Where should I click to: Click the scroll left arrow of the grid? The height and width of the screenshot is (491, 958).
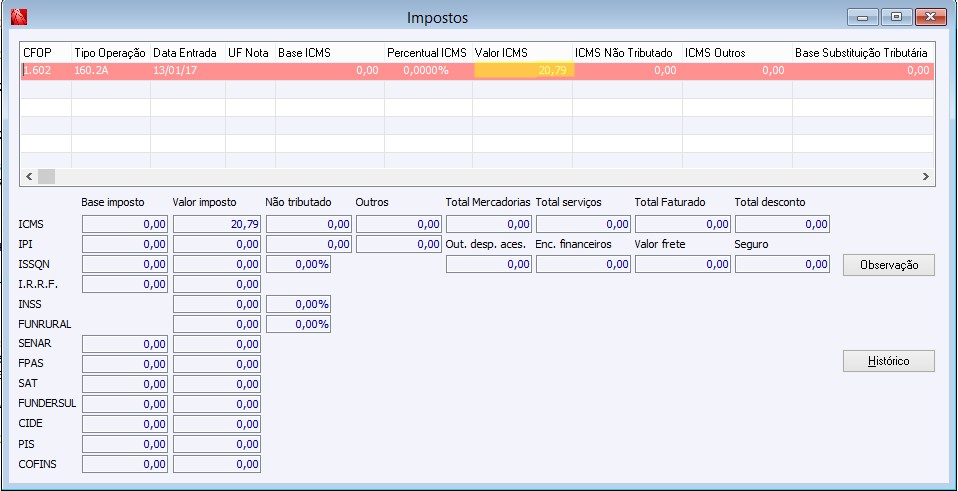(29, 176)
